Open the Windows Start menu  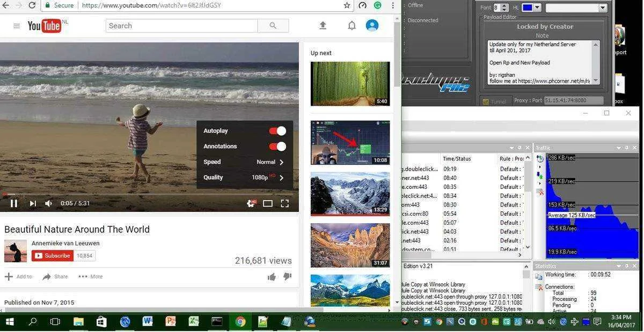9,322
